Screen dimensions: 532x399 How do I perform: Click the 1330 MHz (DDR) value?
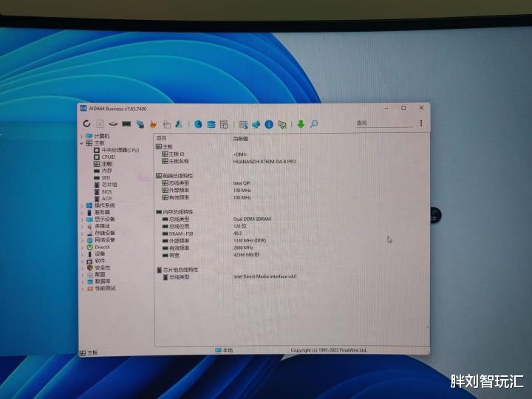click(250, 241)
